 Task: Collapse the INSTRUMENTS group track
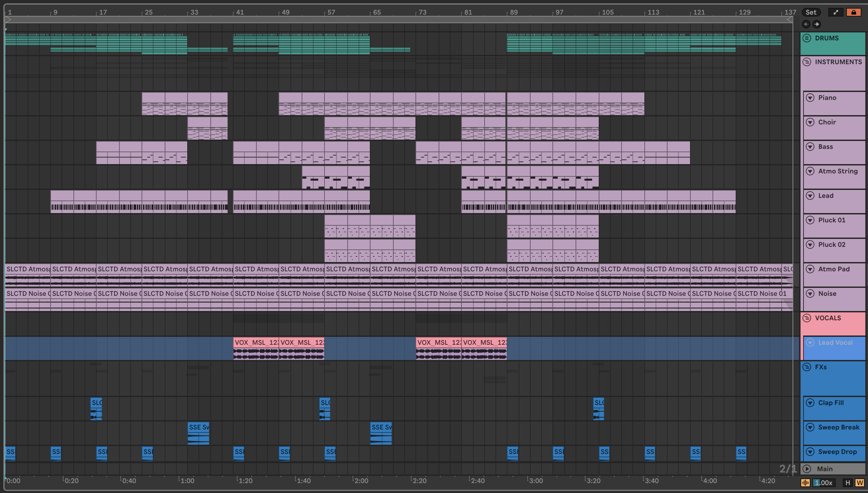tap(807, 62)
